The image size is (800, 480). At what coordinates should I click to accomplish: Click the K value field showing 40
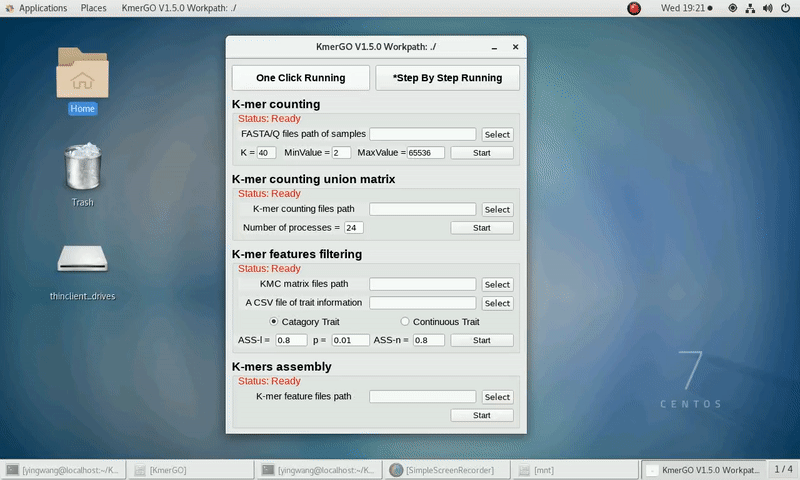266,153
